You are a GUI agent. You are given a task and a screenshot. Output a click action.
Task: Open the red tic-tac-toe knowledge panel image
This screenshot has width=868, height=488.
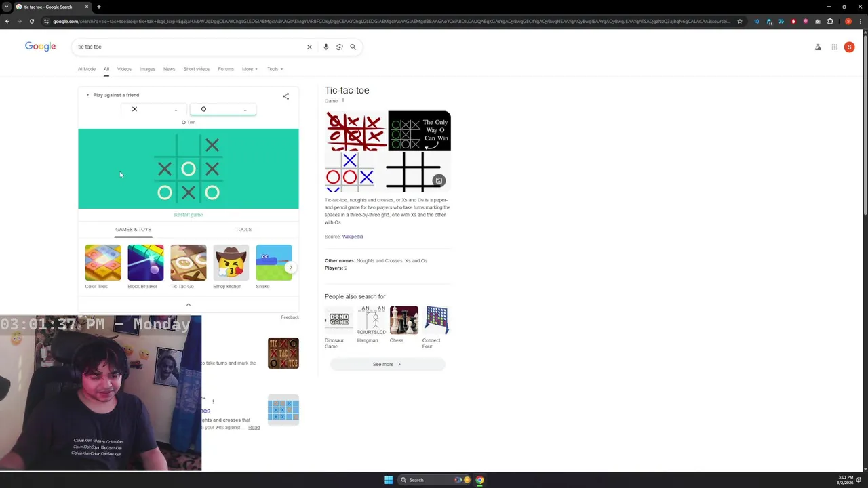pos(355,130)
